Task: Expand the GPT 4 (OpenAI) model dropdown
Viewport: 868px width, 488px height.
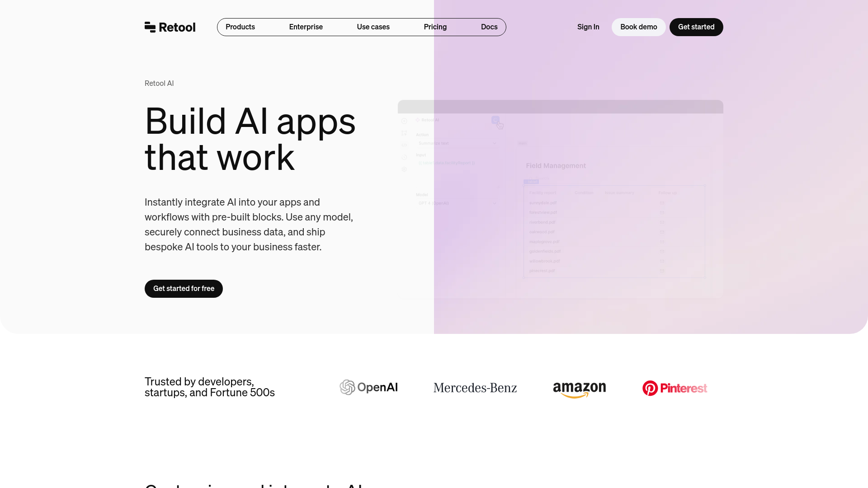Action: click(x=494, y=203)
